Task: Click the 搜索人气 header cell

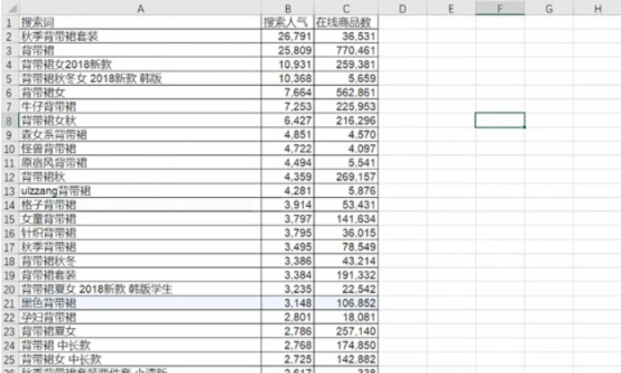Action: [288, 23]
